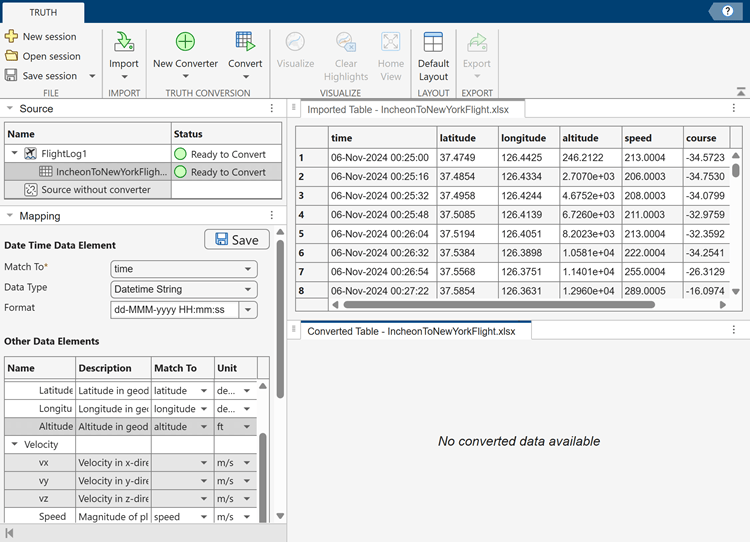This screenshot has height=542, width=750.
Task: Click the horizontal scrollbar right arrow
Action: (722, 305)
